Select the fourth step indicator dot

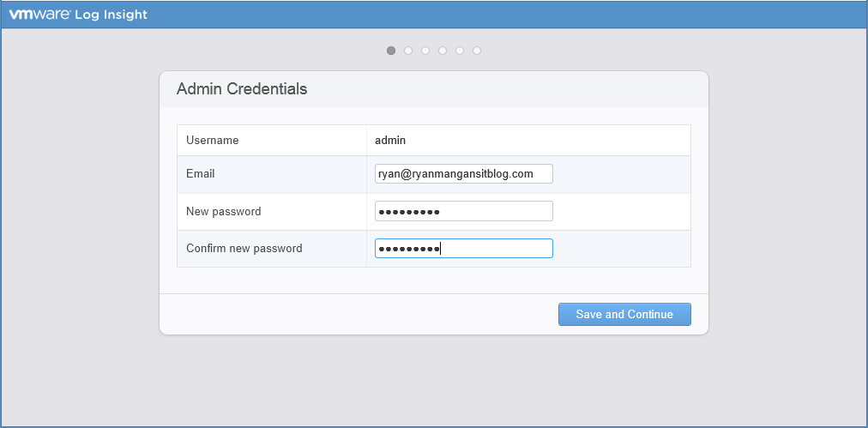coord(443,51)
